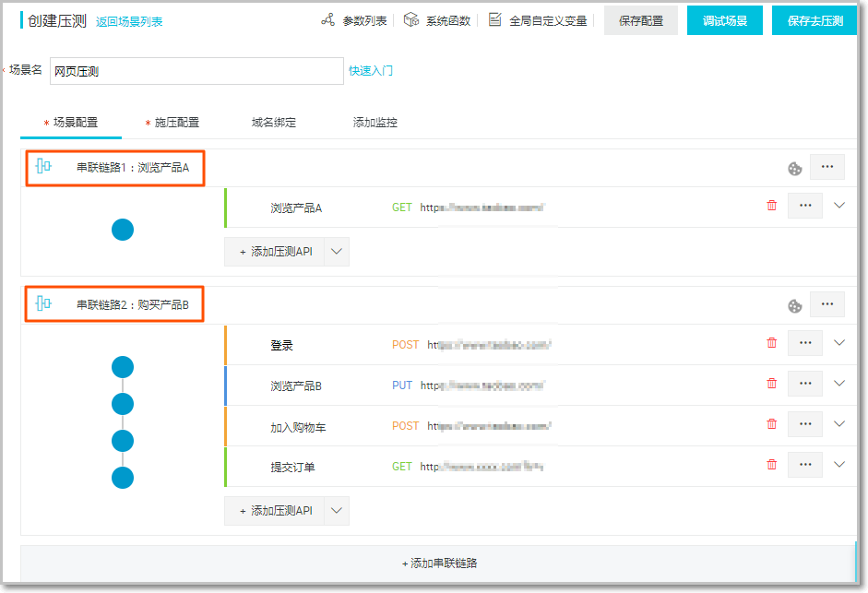Click 添加压测API button under 提交订单
The image size is (868, 593).
point(275,511)
